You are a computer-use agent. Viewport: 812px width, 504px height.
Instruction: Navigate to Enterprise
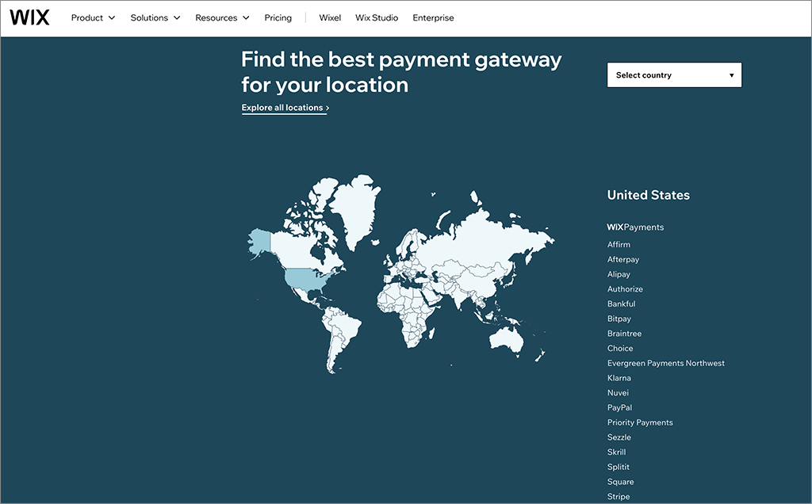pos(433,17)
